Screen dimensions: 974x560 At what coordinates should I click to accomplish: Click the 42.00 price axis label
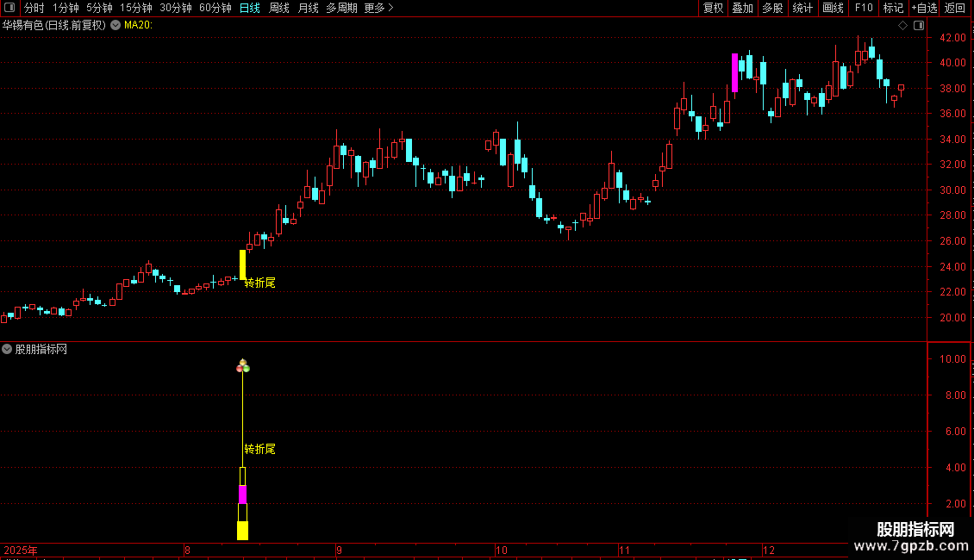pyautogui.click(x=952, y=38)
